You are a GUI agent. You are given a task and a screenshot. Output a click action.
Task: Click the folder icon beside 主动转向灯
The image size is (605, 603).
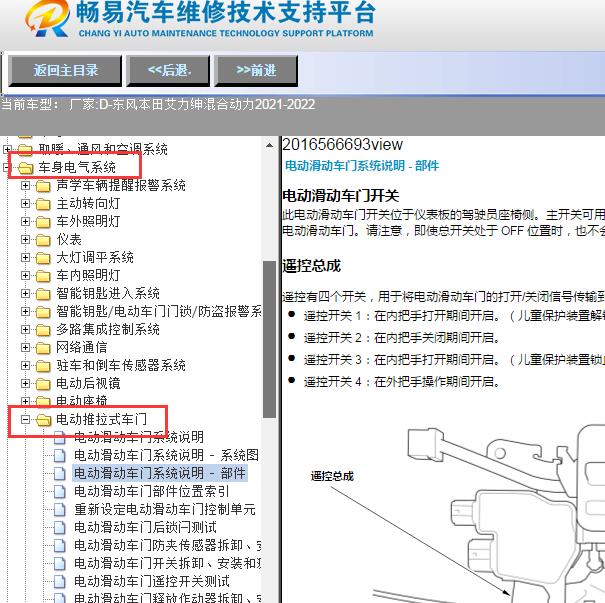(x=43, y=204)
